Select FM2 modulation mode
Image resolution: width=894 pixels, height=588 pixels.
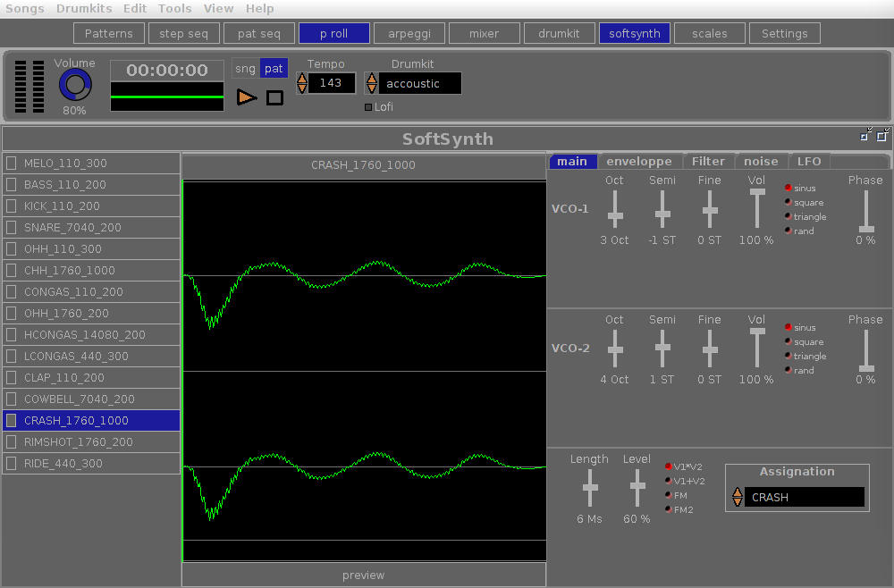(x=668, y=509)
